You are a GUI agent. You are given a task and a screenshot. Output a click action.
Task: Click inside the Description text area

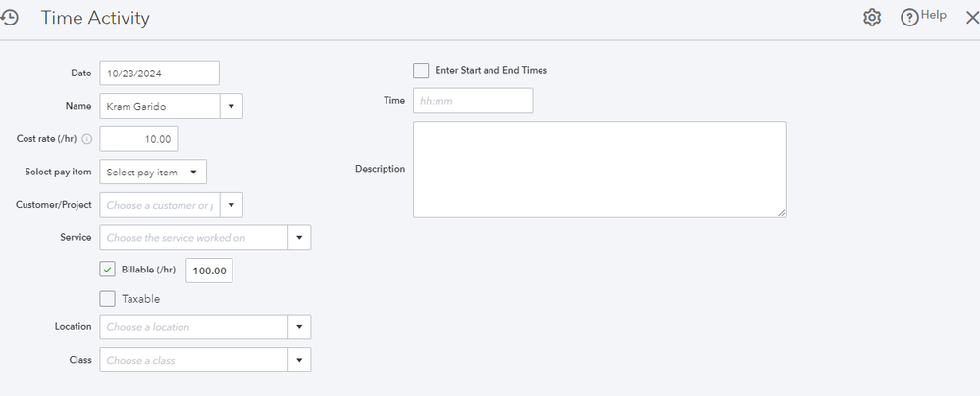click(x=598, y=169)
